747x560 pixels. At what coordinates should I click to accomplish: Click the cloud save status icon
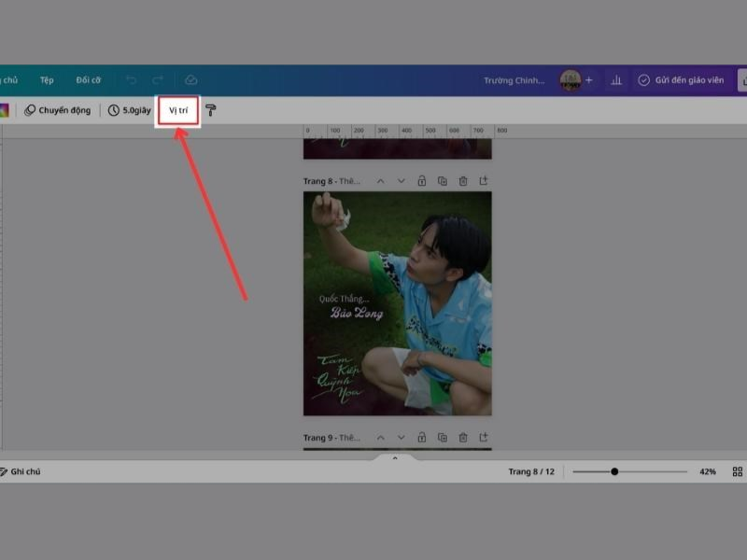[x=191, y=80]
